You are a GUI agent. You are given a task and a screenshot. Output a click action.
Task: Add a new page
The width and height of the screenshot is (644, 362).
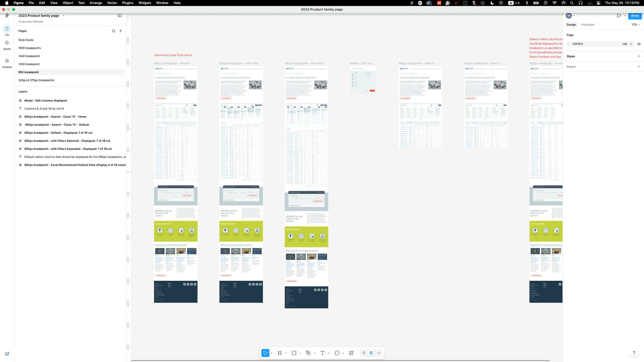point(121,31)
